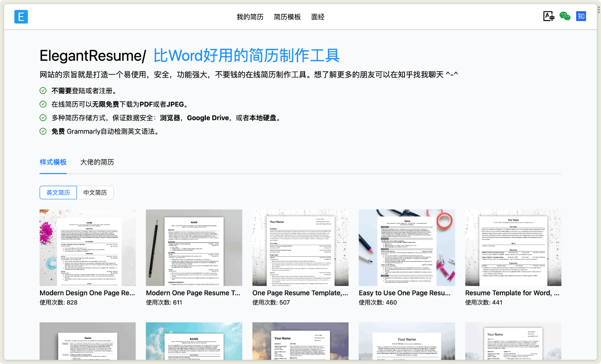601x364 pixels.
Task: Select the Resume Template for Word thumbnail
Action: (513, 248)
